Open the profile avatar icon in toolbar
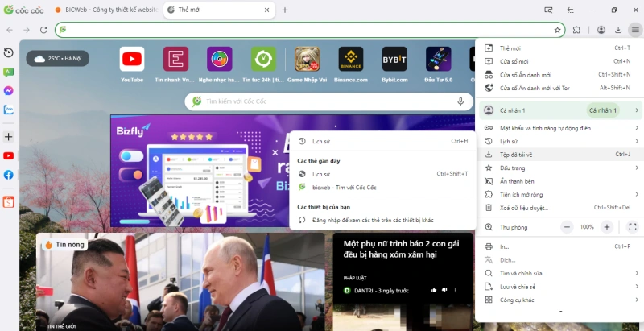Screen dimensions: 644x331 coord(601,30)
